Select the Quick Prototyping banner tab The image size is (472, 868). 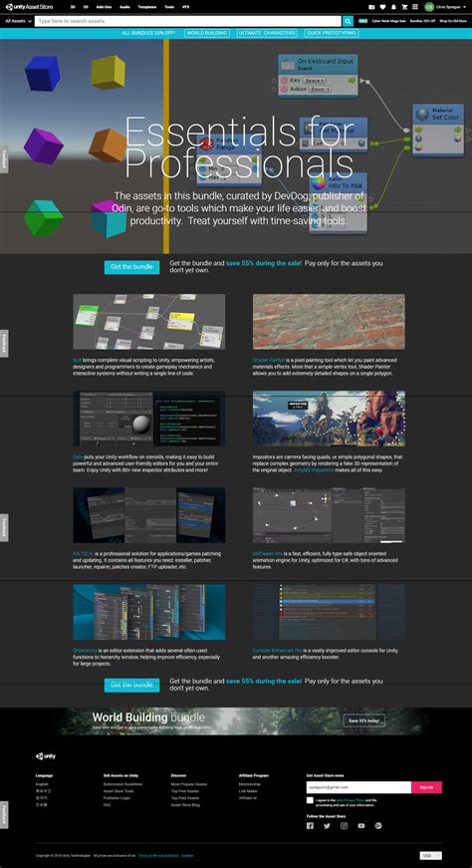(x=332, y=33)
